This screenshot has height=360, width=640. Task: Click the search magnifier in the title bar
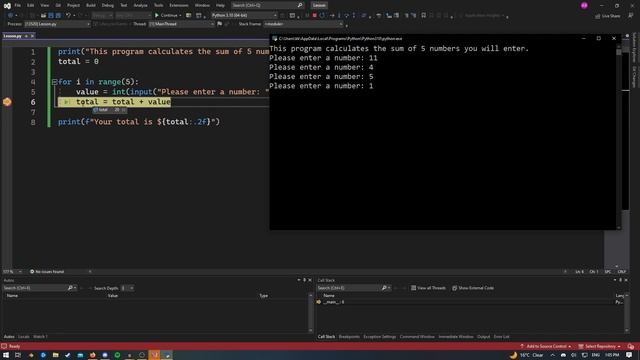pyautogui.click(x=300, y=5)
